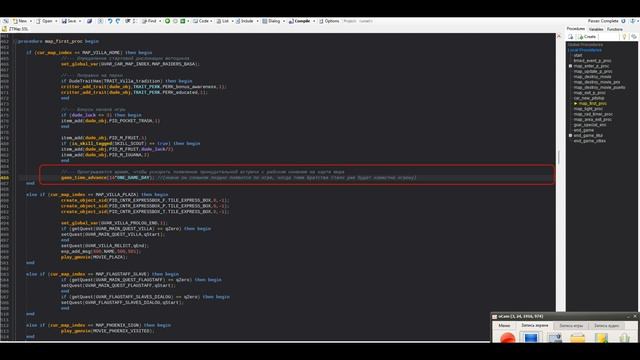Click the List toolbar button
The height and width of the screenshot is (360, 640).
(x=223, y=21)
